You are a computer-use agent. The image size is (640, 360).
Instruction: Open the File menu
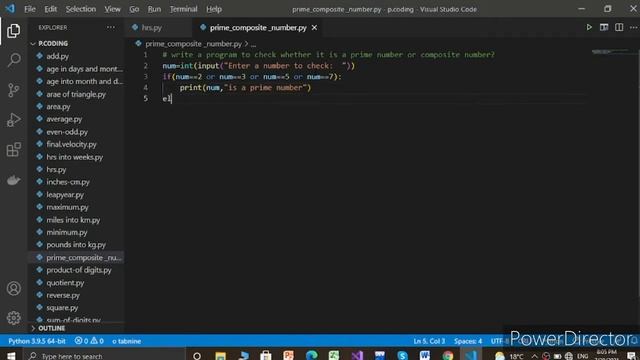point(30,9)
